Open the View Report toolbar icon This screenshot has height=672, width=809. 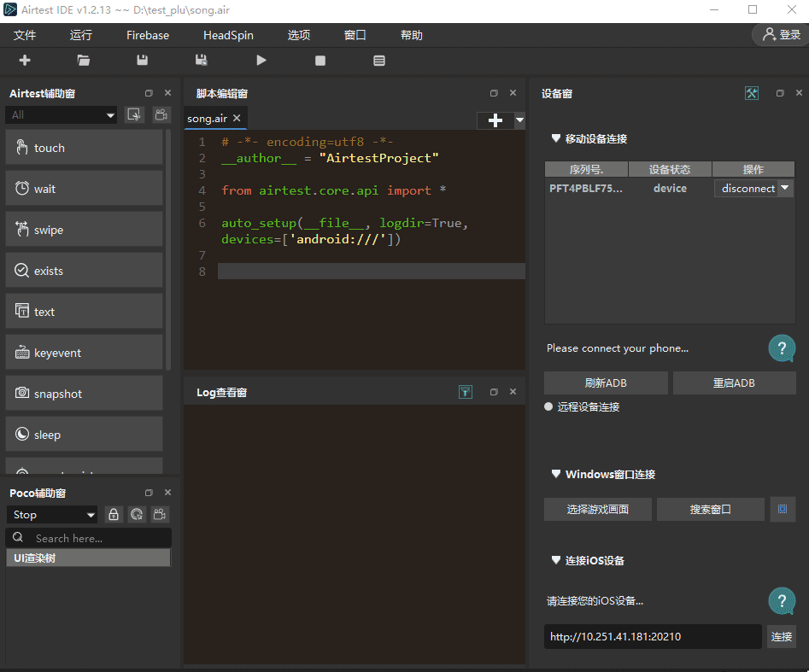point(379,61)
